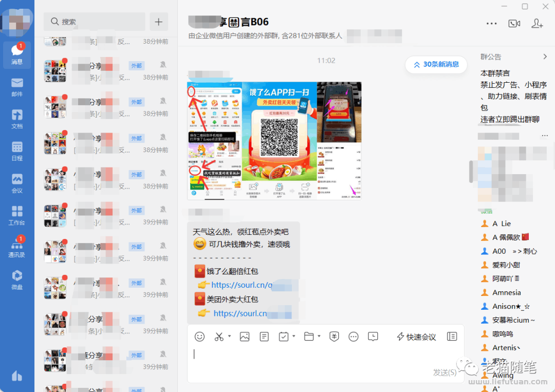Click bottom sidebar chart icon
This screenshot has height=392, width=555.
16,376
